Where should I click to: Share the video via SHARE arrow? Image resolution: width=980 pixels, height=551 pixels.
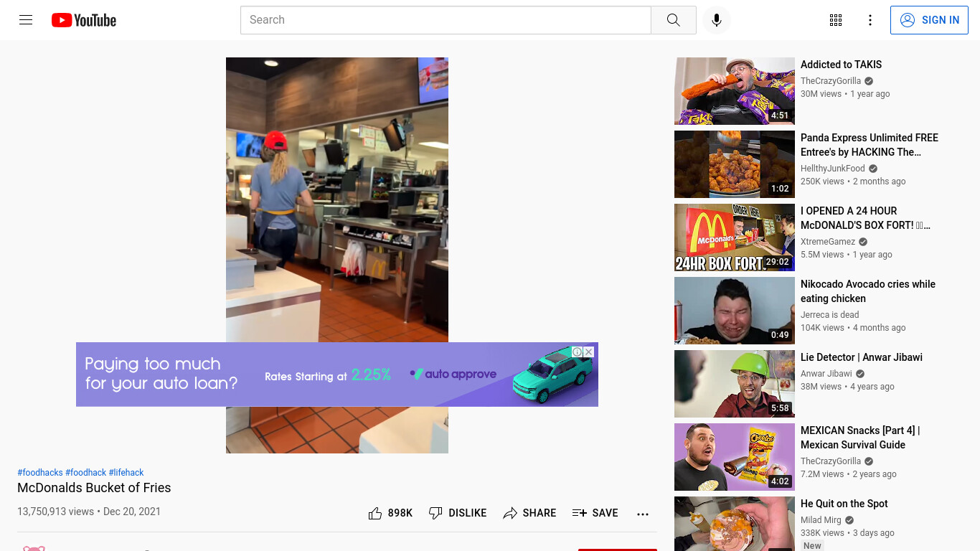529,513
